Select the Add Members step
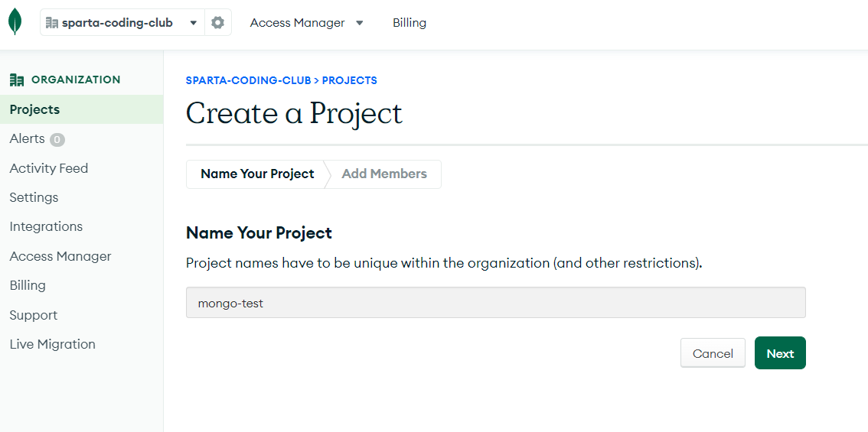Viewport: 868px width, 432px height. click(384, 174)
